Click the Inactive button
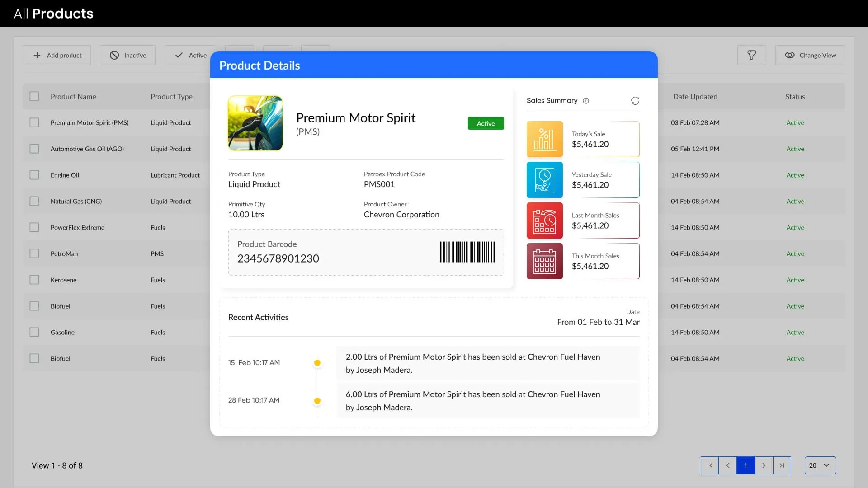The image size is (868, 488). [x=128, y=55]
